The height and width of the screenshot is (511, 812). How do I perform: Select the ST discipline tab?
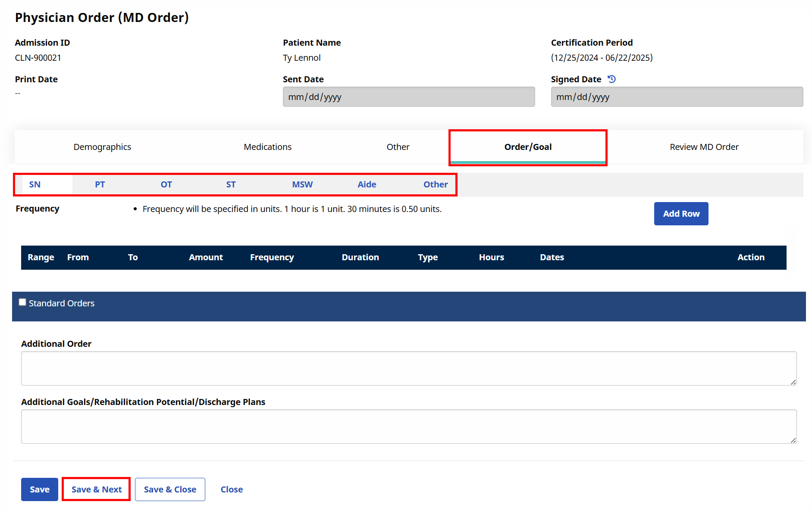tap(231, 184)
